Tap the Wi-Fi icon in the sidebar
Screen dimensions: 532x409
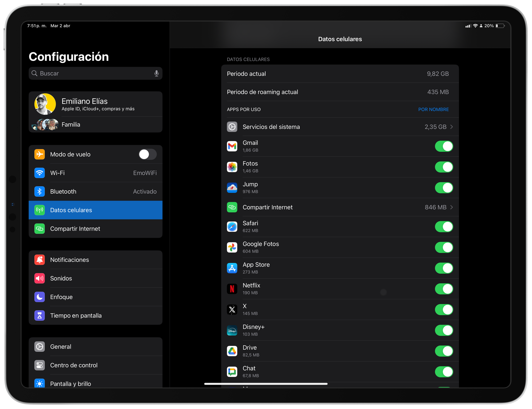point(40,173)
